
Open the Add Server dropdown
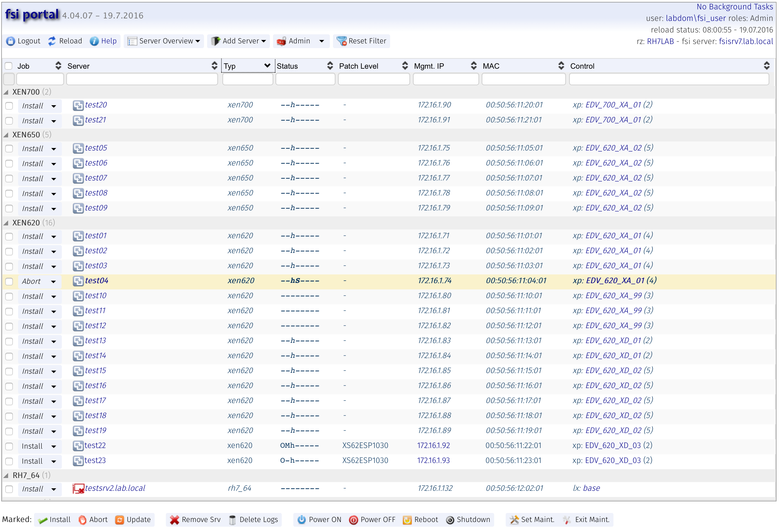point(238,41)
